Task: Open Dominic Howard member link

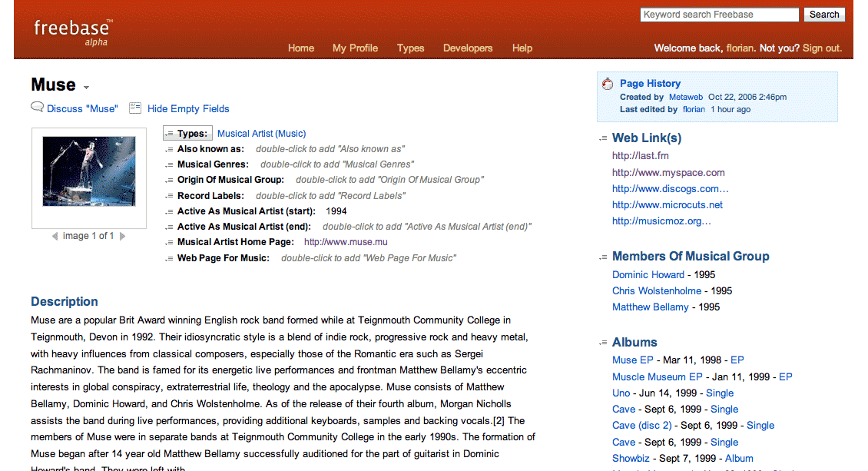Action: click(x=648, y=274)
